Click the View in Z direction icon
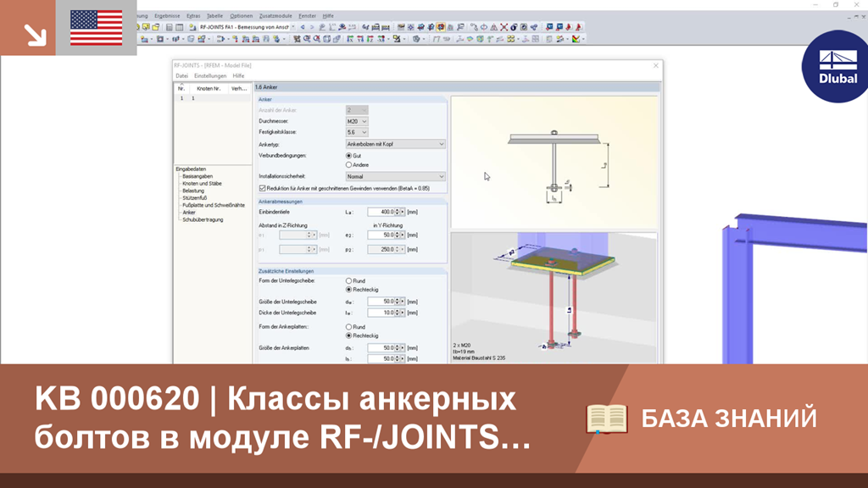This screenshot has height=488, width=868. pyautogui.click(x=370, y=39)
